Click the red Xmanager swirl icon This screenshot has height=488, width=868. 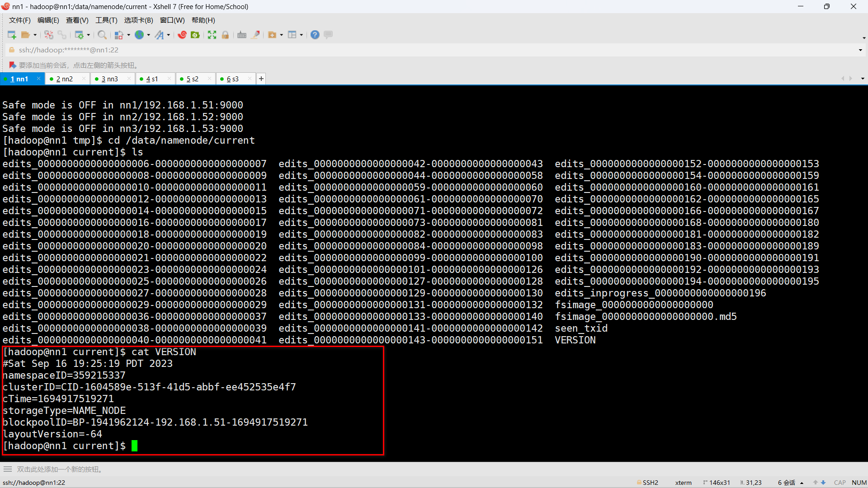(182, 35)
